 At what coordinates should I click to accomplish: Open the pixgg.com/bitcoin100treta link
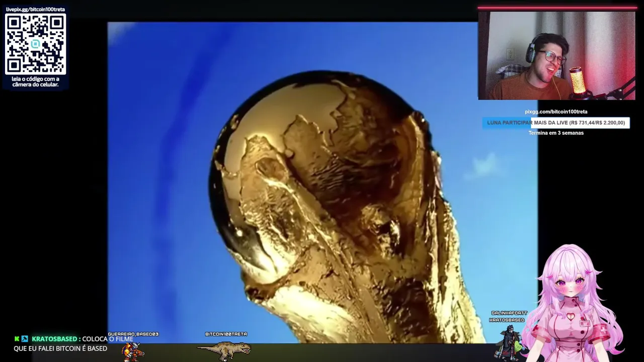point(556,112)
